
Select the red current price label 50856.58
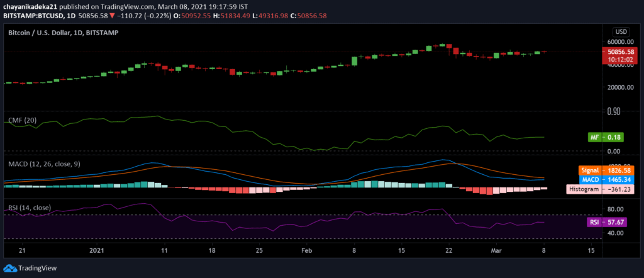tap(619, 52)
